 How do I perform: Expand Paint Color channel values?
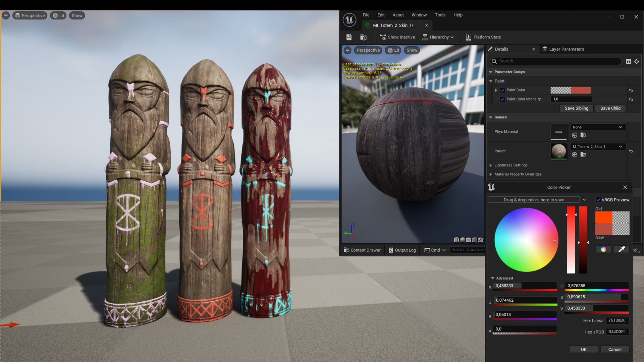point(496,90)
